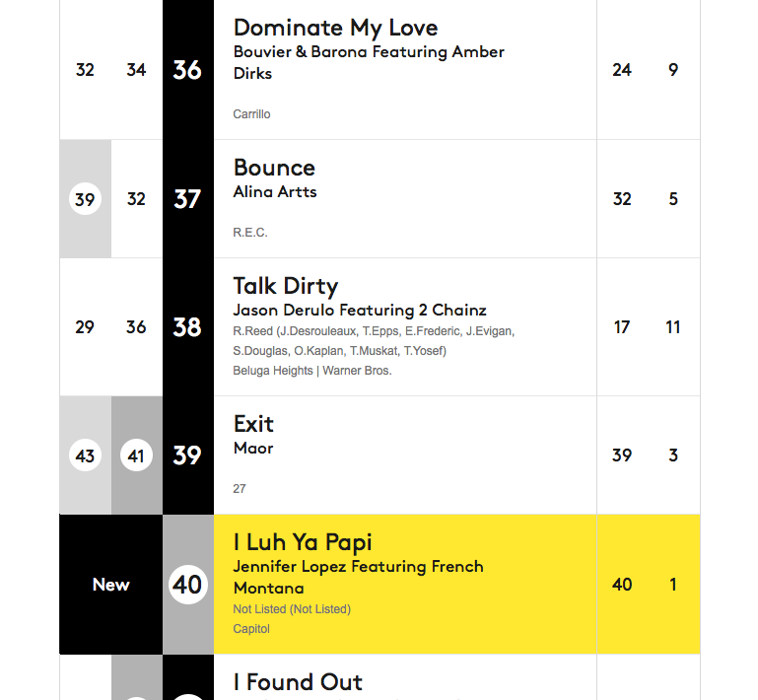This screenshot has height=700, width=758.
Task: Click the "Talk Dirty" song title
Action: [x=285, y=286]
